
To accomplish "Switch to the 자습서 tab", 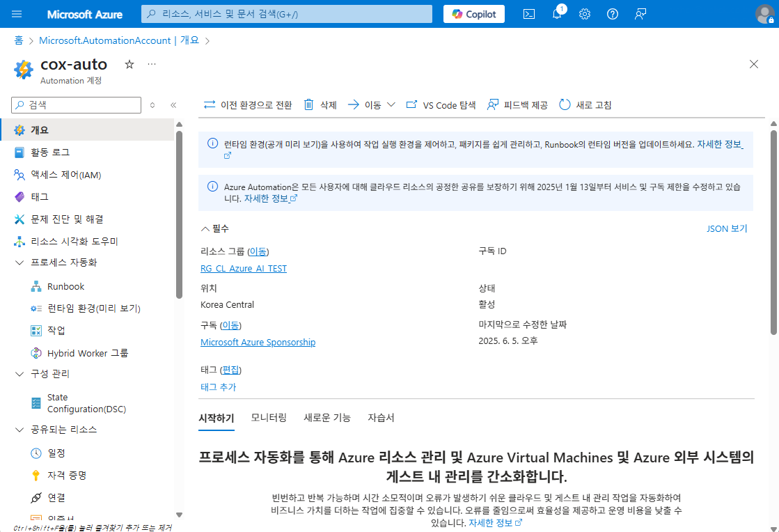I will pyautogui.click(x=381, y=418).
